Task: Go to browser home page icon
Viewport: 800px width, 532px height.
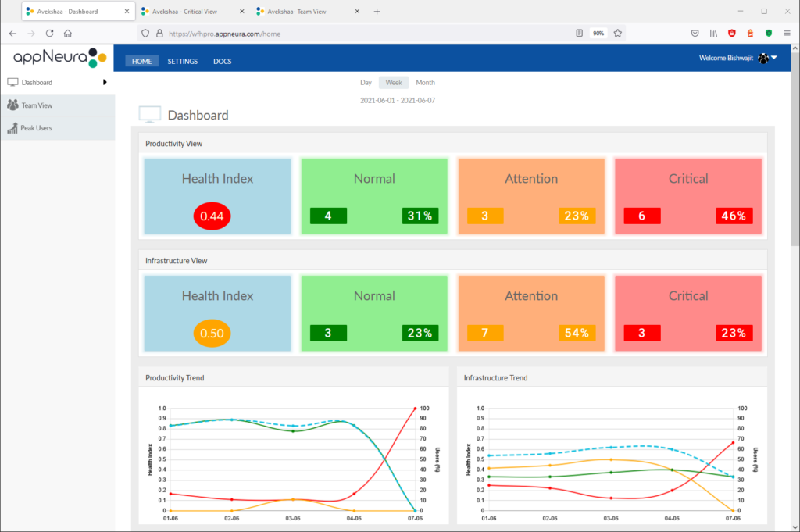Action: click(x=68, y=34)
